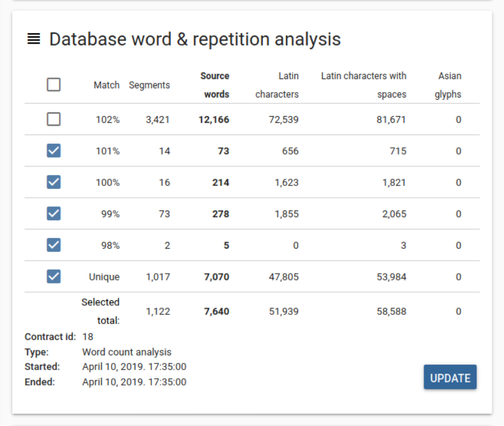Select the 214 source words value

click(x=221, y=183)
